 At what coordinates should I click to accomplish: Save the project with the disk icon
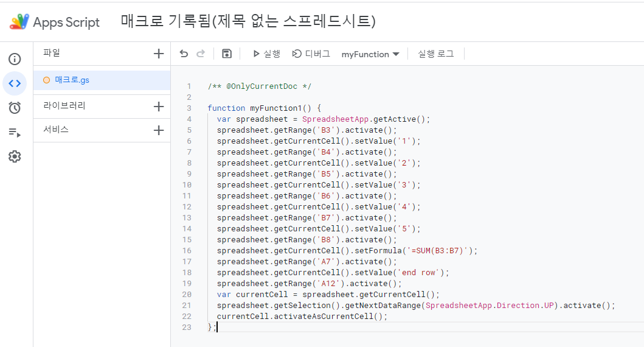tap(227, 54)
